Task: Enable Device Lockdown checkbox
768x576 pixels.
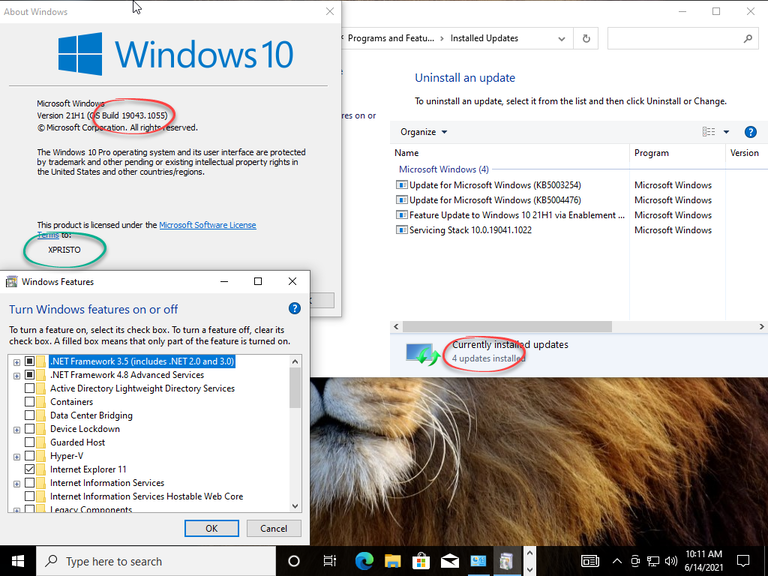Action: tap(30, 429)
